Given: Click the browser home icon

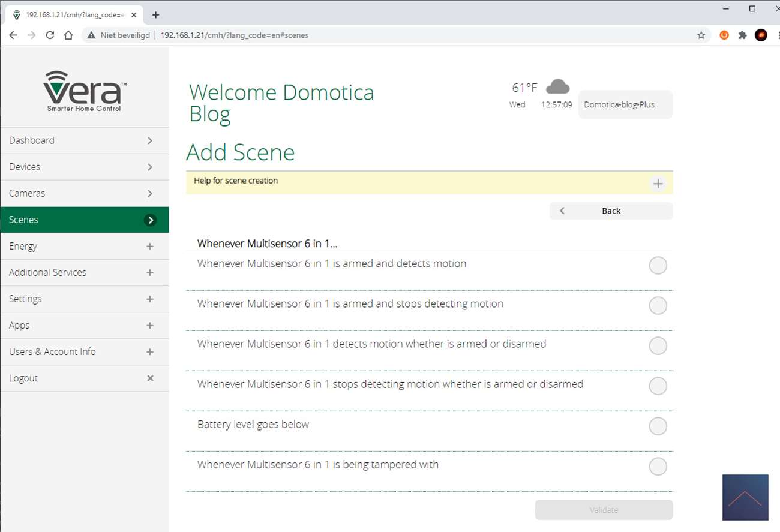Looking at the screenshot, I should 68,35.
